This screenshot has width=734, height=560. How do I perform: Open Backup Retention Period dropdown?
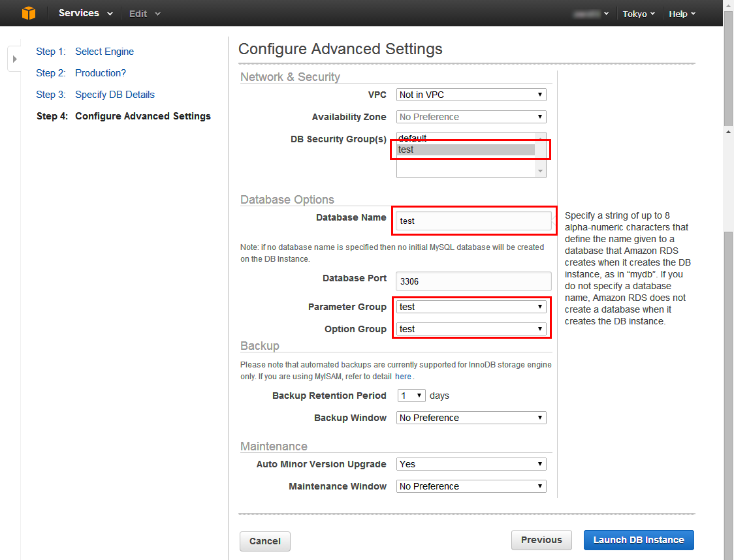(411, 396)
